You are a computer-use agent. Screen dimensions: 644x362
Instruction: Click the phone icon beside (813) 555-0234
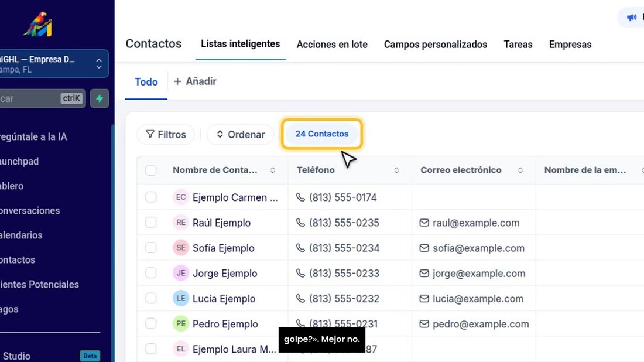point(301,248)
